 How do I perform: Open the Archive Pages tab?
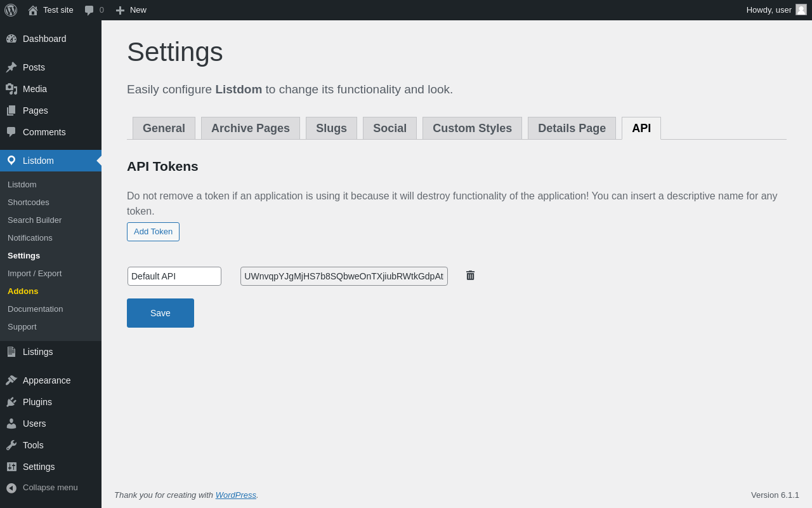point(251,128)
